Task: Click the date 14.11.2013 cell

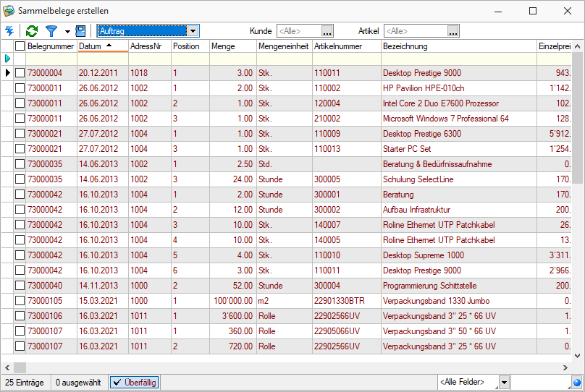Action: pos(103,286)
